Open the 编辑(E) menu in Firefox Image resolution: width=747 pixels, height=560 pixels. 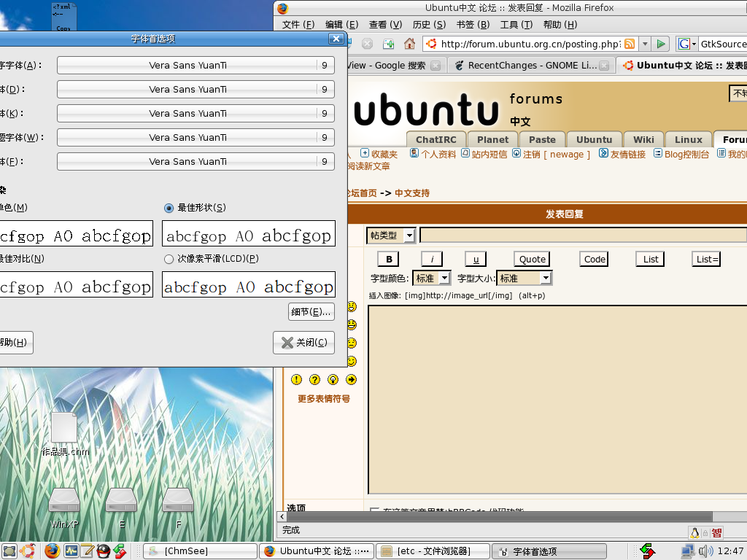(x=341, y=24)
